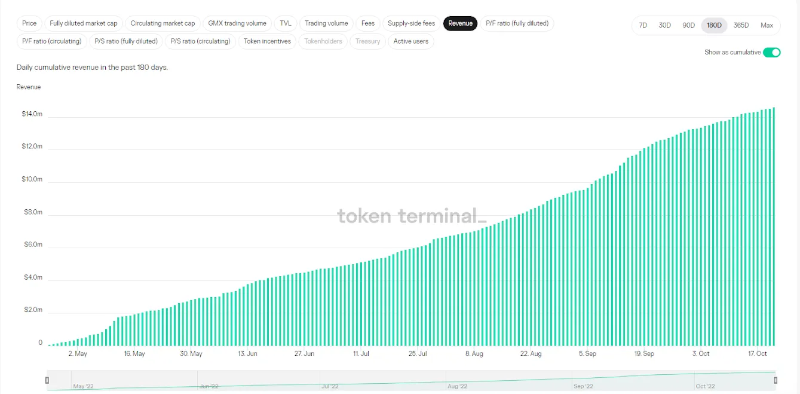This screenshot has height=394, width=800.
Task: Select the Active users metric
Action: (411, 41)
